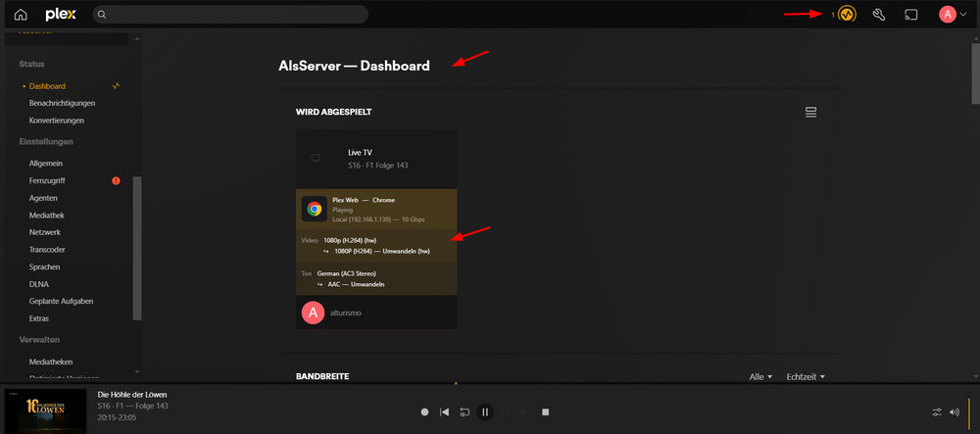Screen dimensions: 980x434
Task: Open playback settings sliders icon
Action: pos(937,411)
